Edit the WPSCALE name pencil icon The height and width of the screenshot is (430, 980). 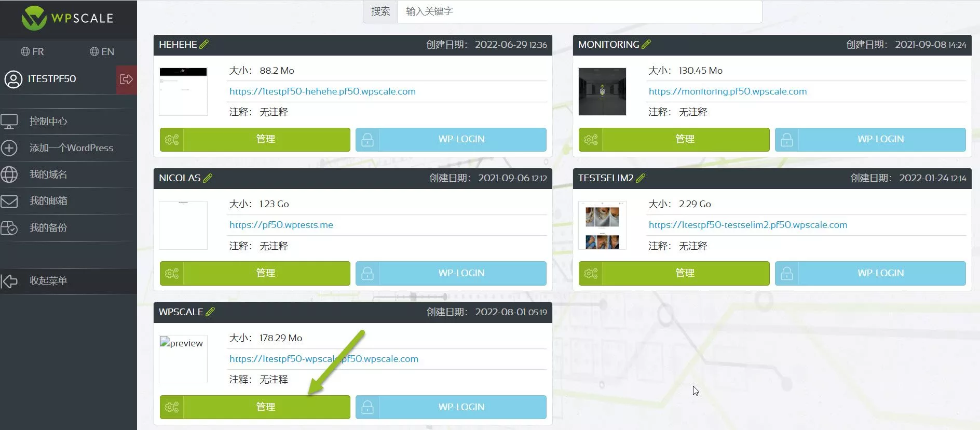click(x=210, y=312)
